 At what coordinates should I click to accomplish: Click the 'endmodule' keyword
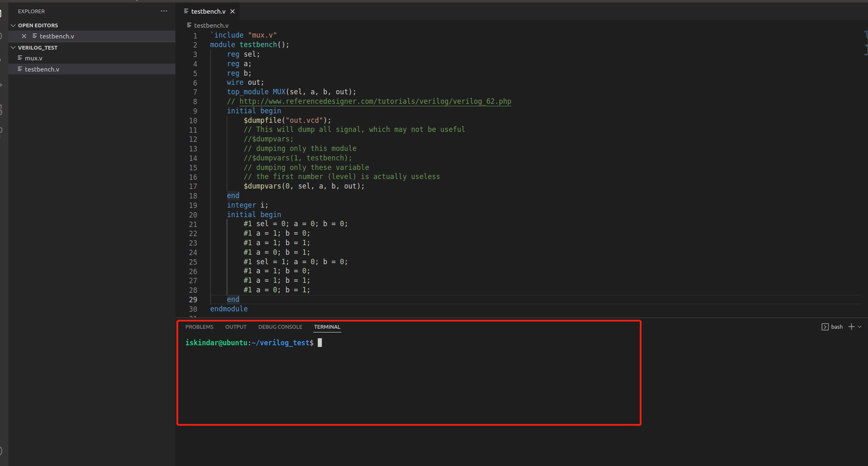click(x=229, y=309)
